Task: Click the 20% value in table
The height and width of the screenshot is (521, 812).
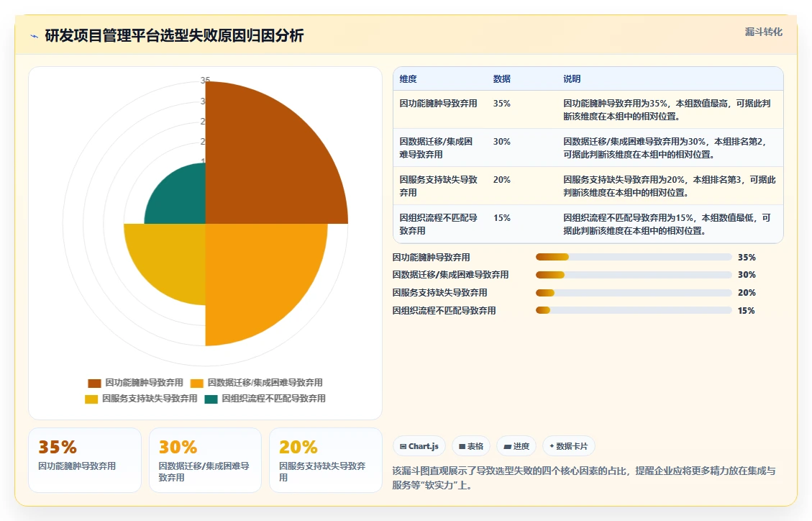Action: [502, 180]
